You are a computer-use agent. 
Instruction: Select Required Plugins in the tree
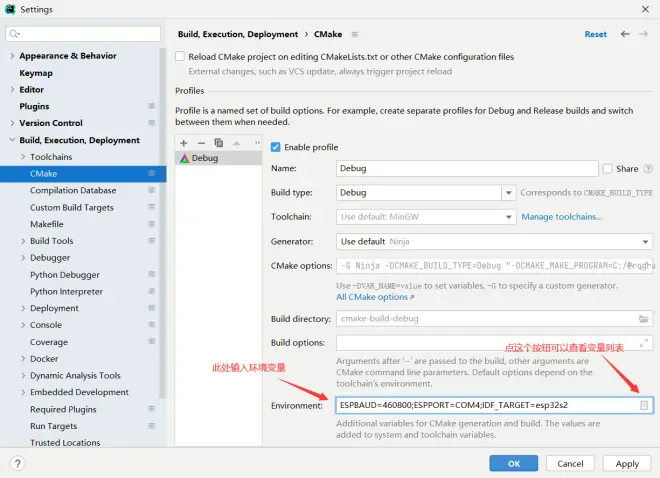tap(63, 409)
